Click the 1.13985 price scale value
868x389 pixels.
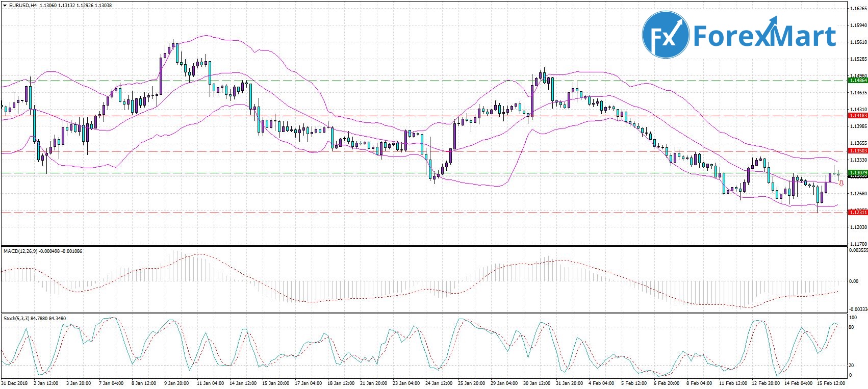(x=858, y=126)
